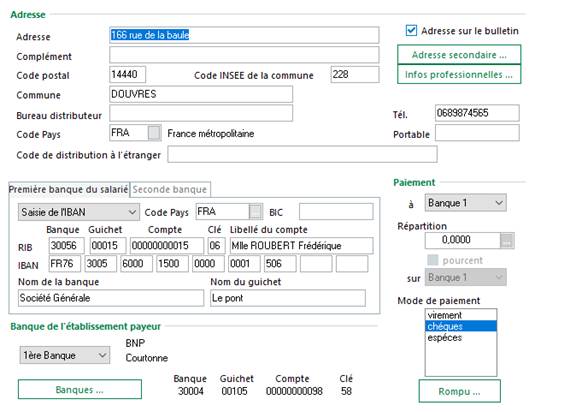Click the Tél. field 0689874565
Screen dimensions: 576x412
coord(477,113)
